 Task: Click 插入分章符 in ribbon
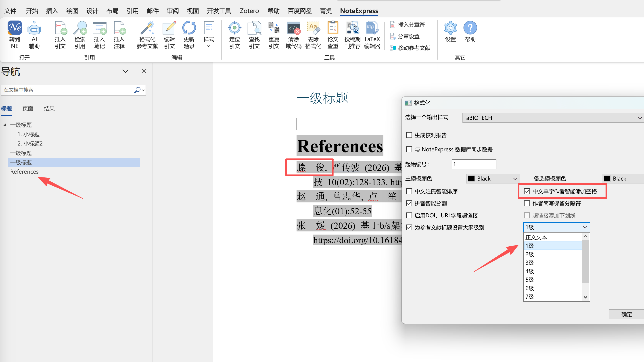point(408,25)
